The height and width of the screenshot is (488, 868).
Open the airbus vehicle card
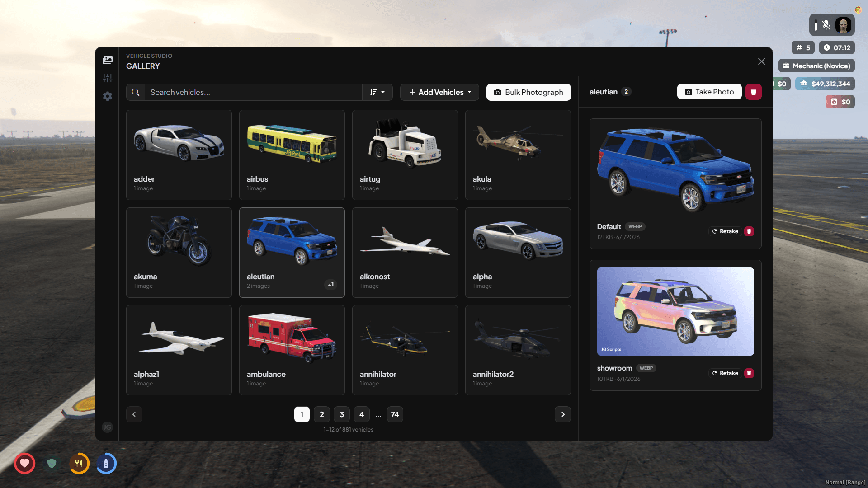pyautogui.click(x=292, y=155)
